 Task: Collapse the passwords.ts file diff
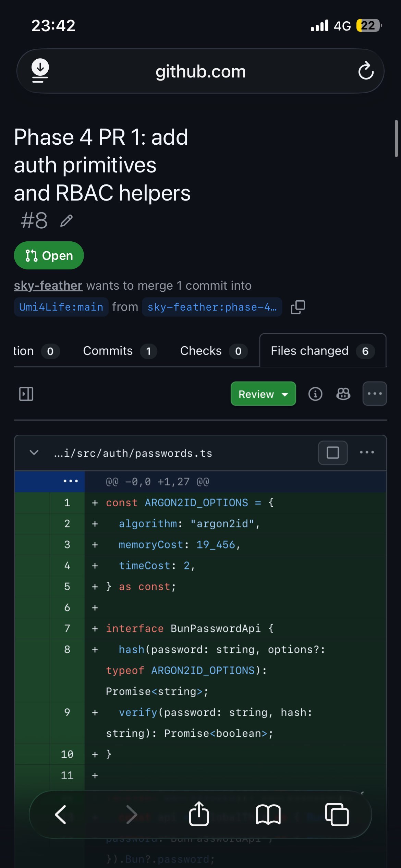tap(34, 453)
